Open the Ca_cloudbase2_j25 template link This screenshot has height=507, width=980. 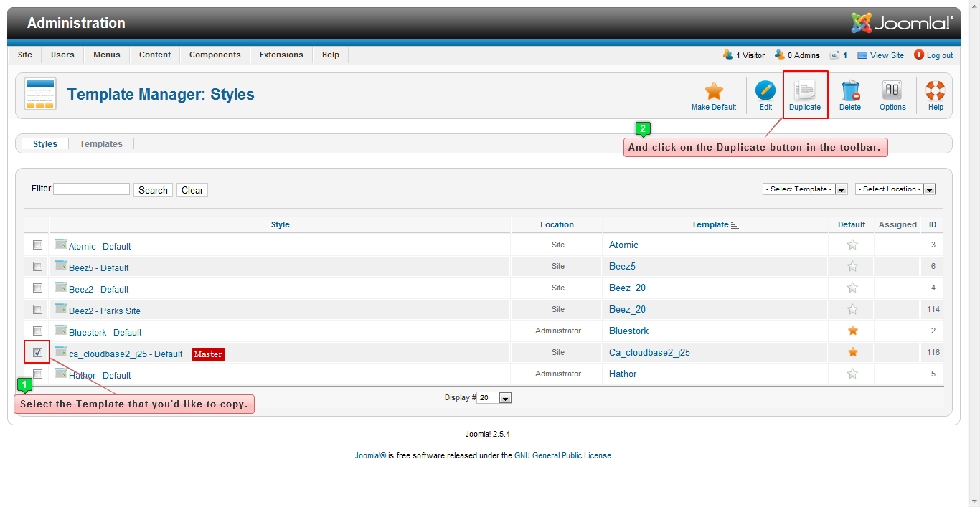point(649,352)
